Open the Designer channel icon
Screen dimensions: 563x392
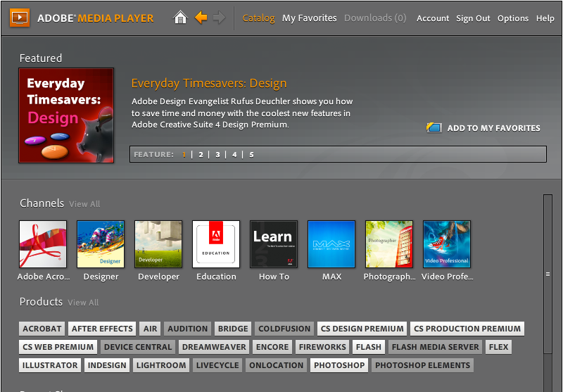(x=101, y=244)
